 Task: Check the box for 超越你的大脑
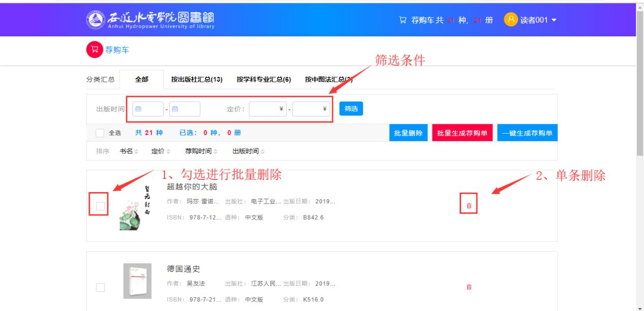click(100, 206)
